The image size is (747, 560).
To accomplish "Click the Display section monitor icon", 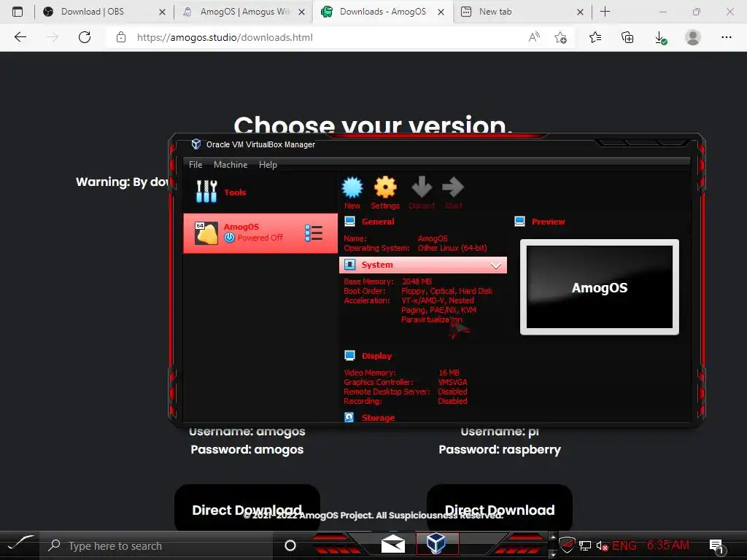I will coord(349,356).
